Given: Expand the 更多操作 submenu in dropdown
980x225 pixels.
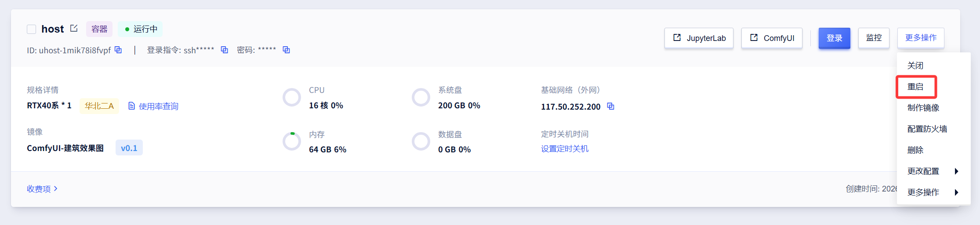Looking at the screenshot, I should point(933,192).
